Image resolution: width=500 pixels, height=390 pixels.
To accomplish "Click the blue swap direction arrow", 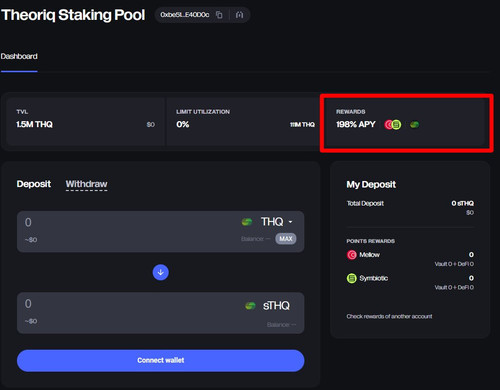I will click(161, 272).
